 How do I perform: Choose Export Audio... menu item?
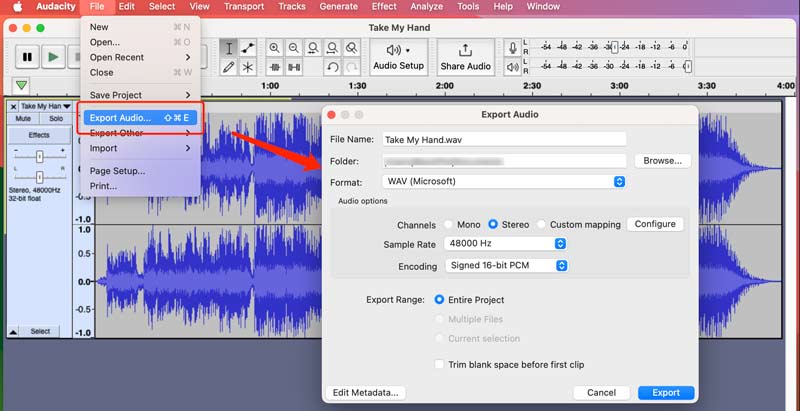[140, 118]
